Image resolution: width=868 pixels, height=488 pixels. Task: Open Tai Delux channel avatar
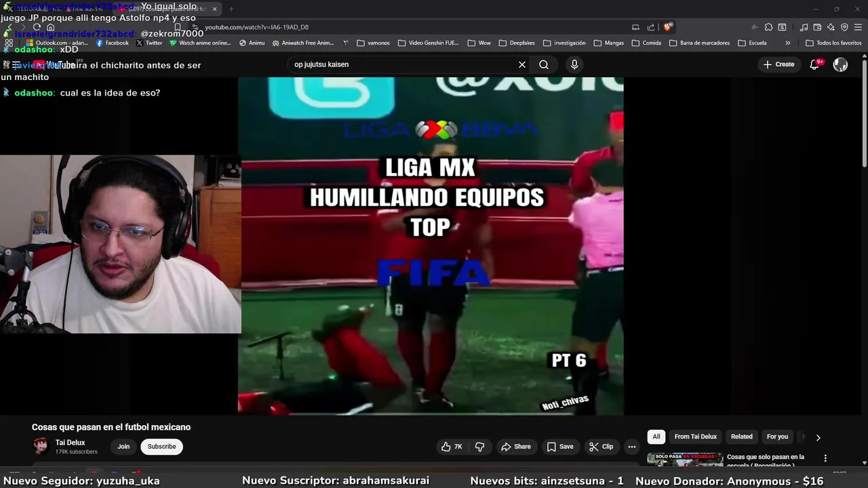pos(41,446)
